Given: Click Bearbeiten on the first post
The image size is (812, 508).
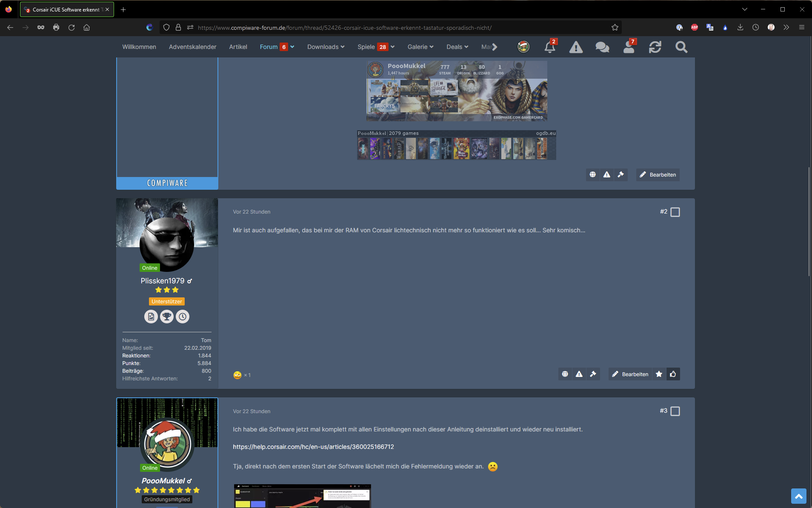Looking at the screenshot, I should (658, 174).
